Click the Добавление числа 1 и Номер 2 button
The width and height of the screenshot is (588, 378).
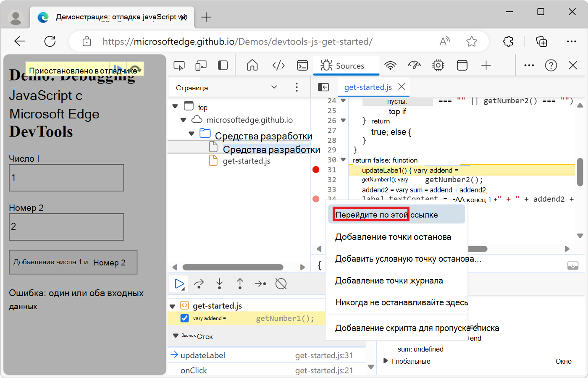(x=73, y=262)
